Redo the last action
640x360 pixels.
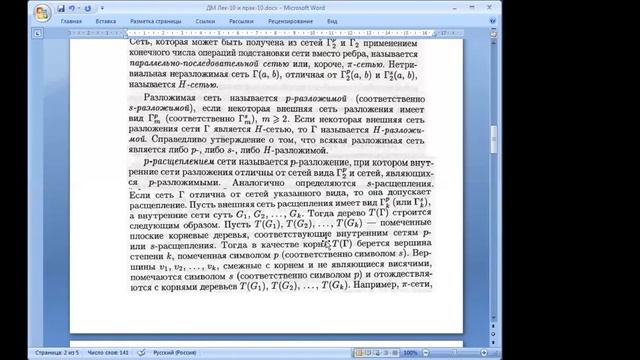click(x=87, y=8)
